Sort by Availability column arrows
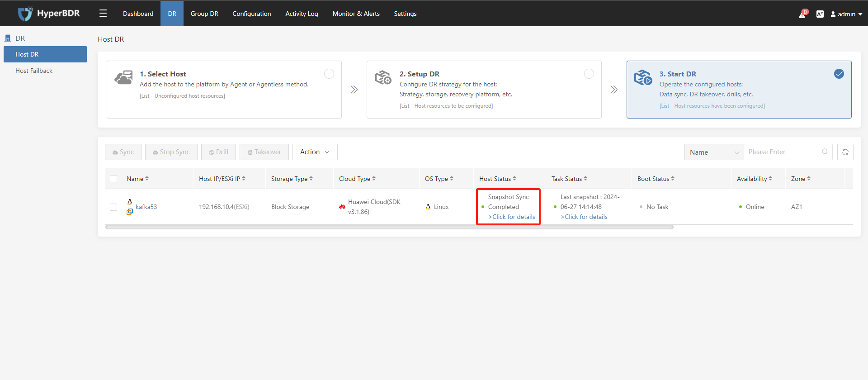Screen dimensions: 868x380 coord(770,179)
